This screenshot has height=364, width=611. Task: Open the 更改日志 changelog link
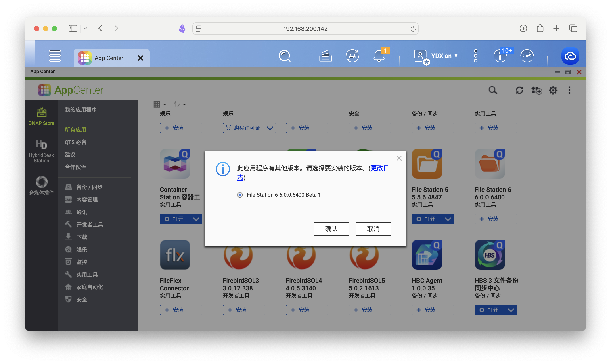click(380, 168)
